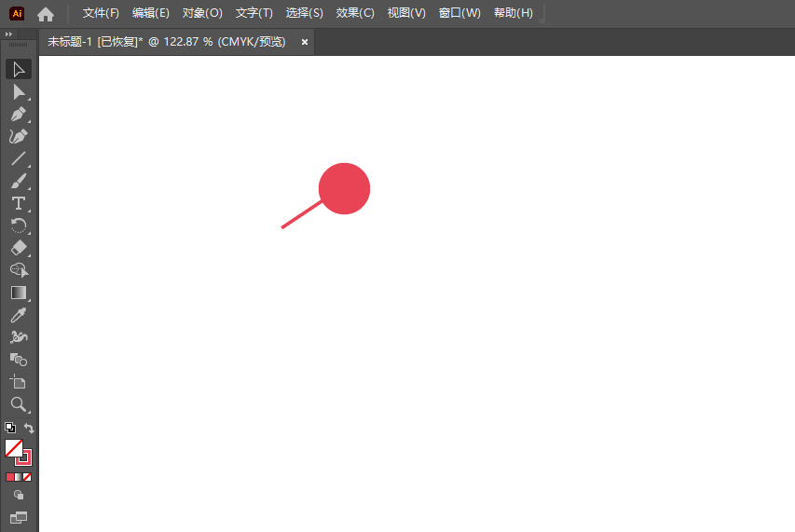Expand the tools panel with double arrows

click(x=8, y=34)
